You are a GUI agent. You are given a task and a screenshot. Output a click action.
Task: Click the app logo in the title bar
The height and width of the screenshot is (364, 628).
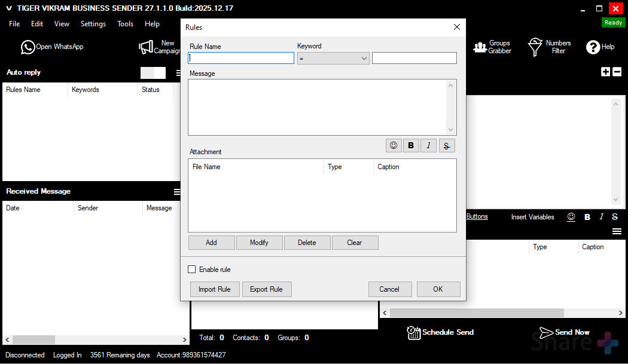[9, 8]
